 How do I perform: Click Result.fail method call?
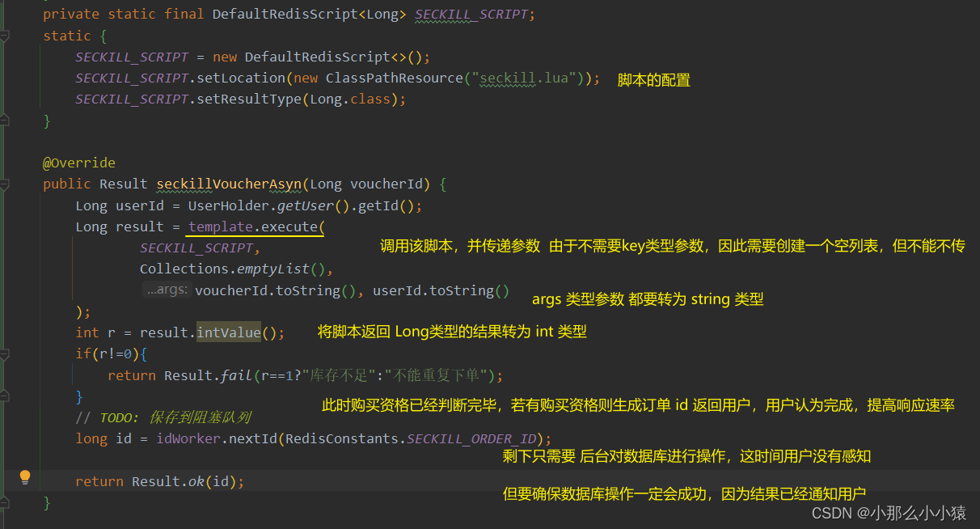click(209, 375)
